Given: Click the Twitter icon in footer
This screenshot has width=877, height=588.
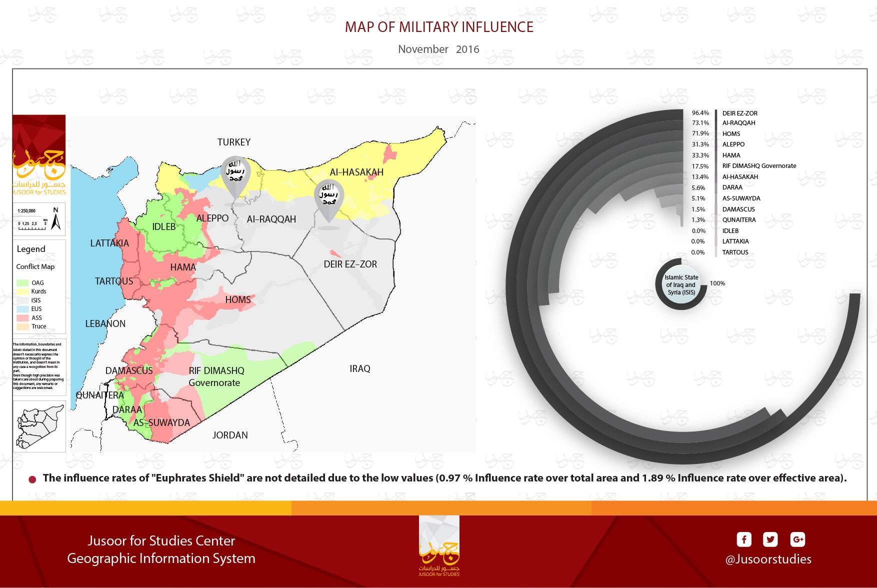Looking at the screenshot, I should [770, 539].
